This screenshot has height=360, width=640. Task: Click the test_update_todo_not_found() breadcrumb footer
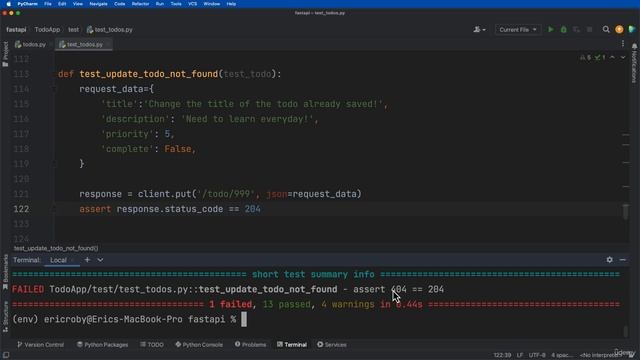[56, 248]
